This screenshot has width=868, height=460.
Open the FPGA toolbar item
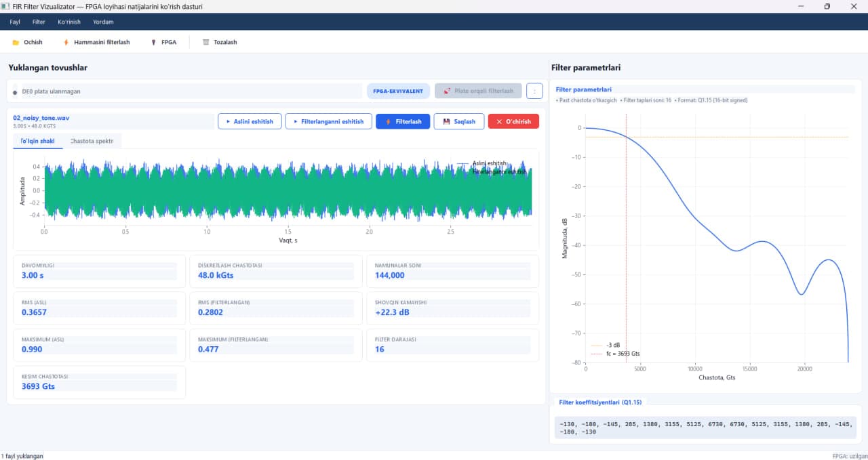click(x=163, y=42)
